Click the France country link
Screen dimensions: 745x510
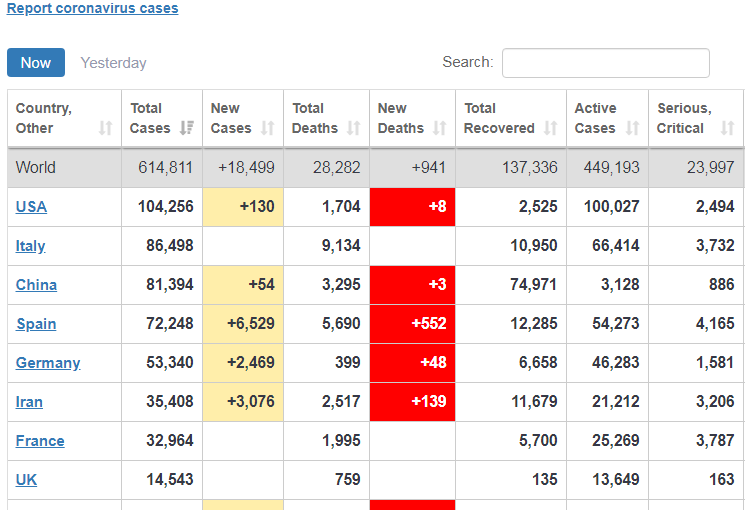click(x=40, y=441)
